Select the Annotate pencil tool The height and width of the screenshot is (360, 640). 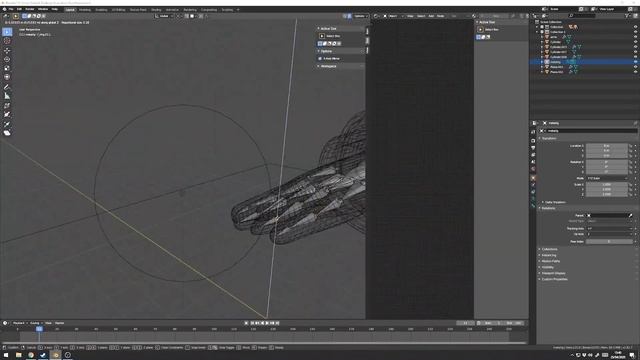7,87
